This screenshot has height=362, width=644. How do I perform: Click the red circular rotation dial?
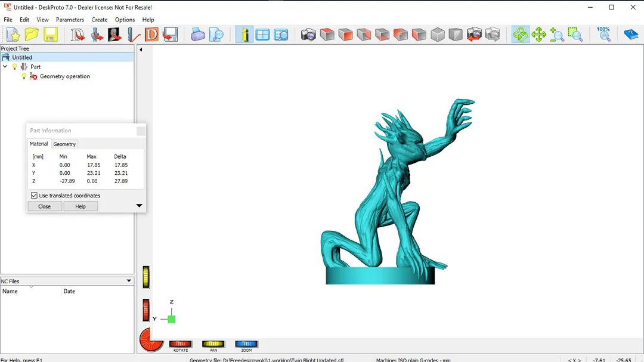pos(151,340)
